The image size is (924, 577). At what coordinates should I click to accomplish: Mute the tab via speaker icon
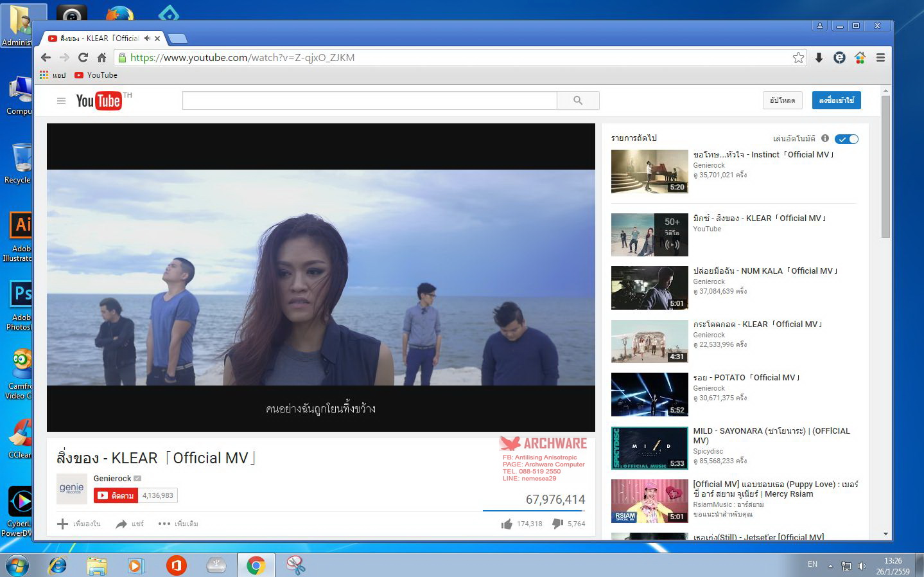tap(147, 39)
